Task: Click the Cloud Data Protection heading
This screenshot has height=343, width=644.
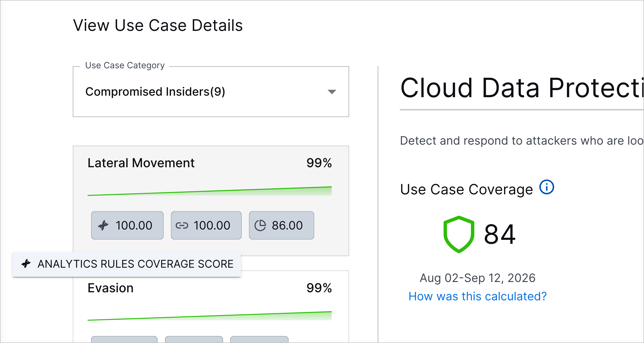Action: coord(522,88)
